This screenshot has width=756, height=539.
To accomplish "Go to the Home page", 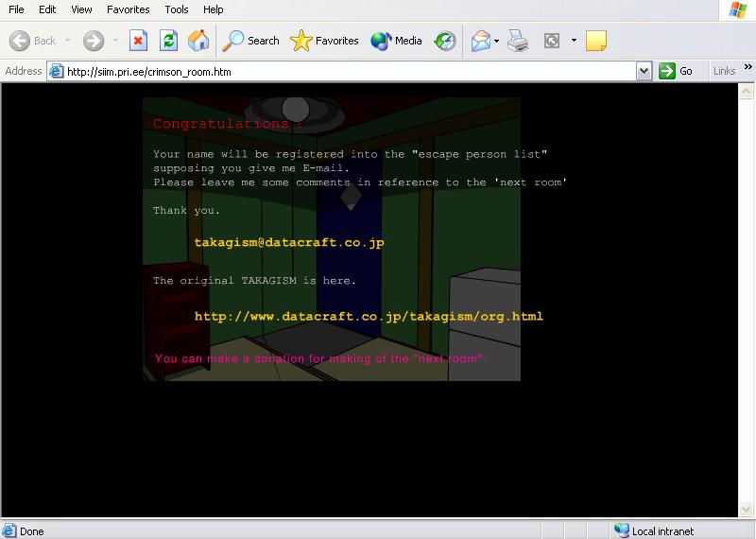I will pos(198,41).
